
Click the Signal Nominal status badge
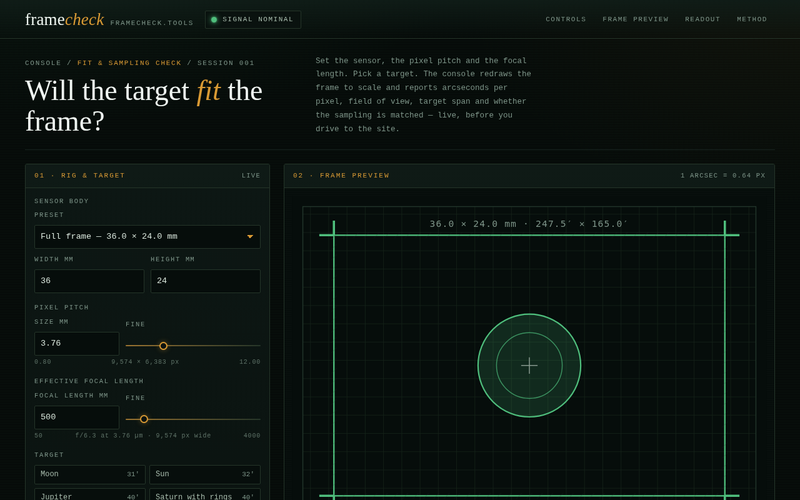[253, 19]
